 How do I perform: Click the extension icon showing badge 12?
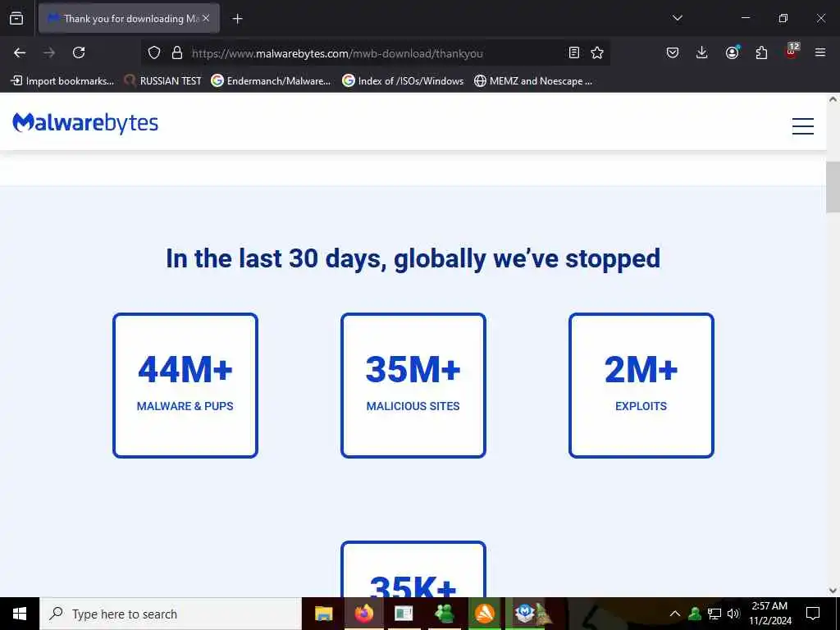792,52
